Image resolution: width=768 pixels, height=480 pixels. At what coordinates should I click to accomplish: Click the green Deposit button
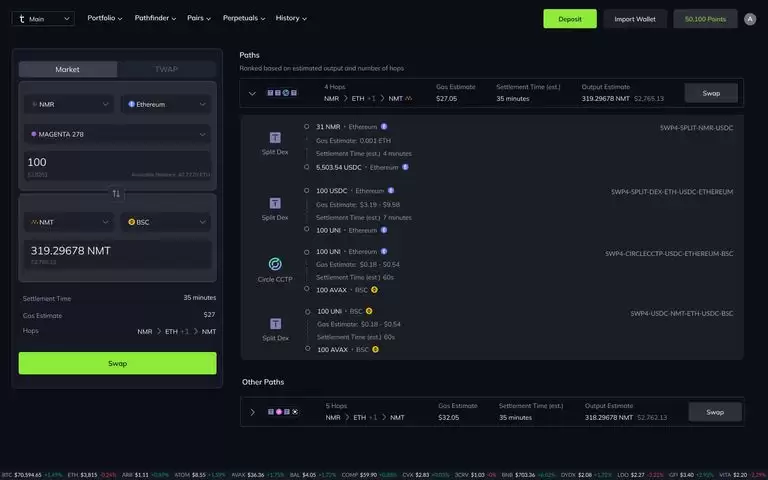[570, 19]
